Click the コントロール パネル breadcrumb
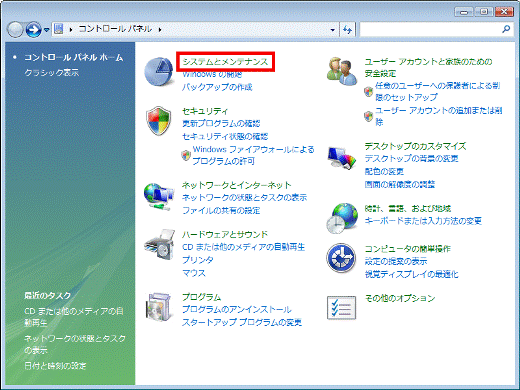The width and height of the screenshot is (520, 390). pyautogui.click(x=115, y=29)
